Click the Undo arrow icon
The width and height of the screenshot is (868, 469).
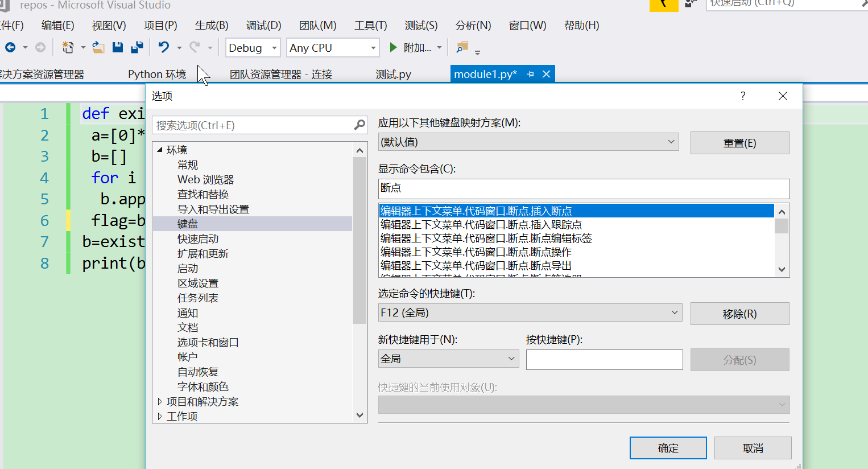coord(164,48)
